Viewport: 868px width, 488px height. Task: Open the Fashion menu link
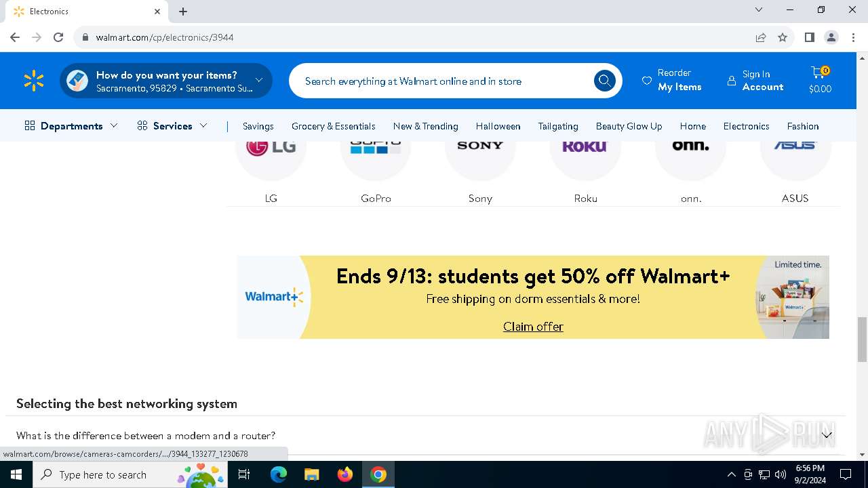803,126
